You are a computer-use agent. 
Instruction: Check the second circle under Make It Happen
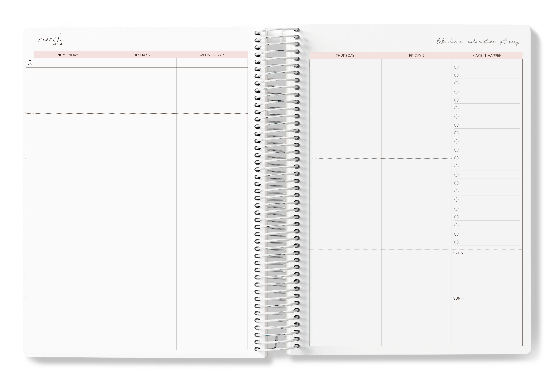coord(457,75)
